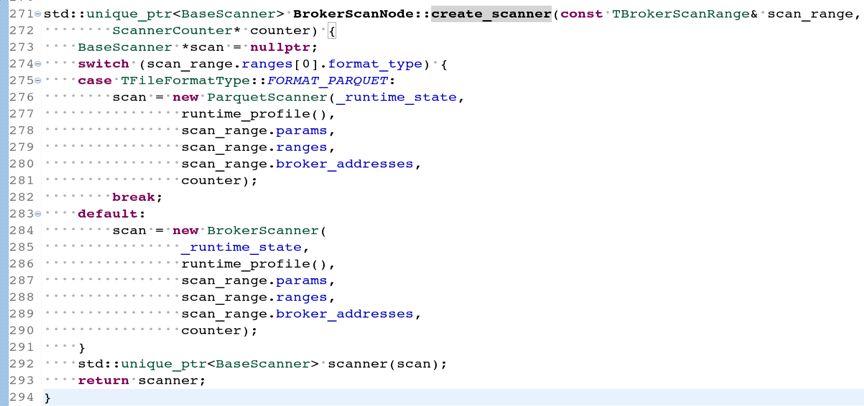Click ranges field on line 288
864x406 pixels.
click(301, 297)
